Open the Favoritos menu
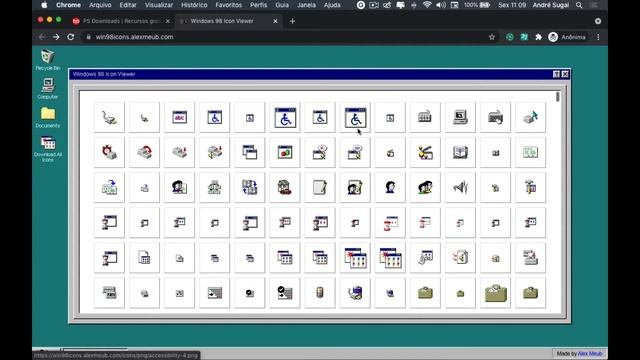Screen dimensions: 640x360 point(229,5)
